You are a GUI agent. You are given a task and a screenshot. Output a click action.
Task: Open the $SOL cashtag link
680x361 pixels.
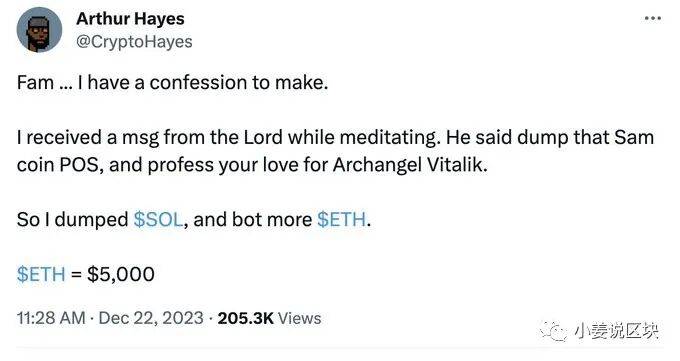[158, 219]
